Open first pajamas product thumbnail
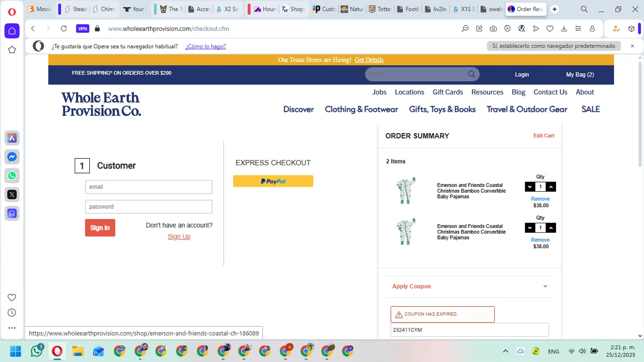 tap(406, 190)
